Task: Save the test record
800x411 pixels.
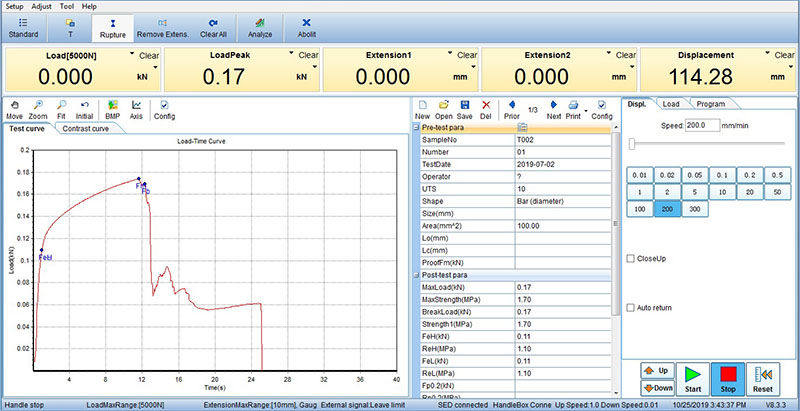Action: [x=465, y=109]
